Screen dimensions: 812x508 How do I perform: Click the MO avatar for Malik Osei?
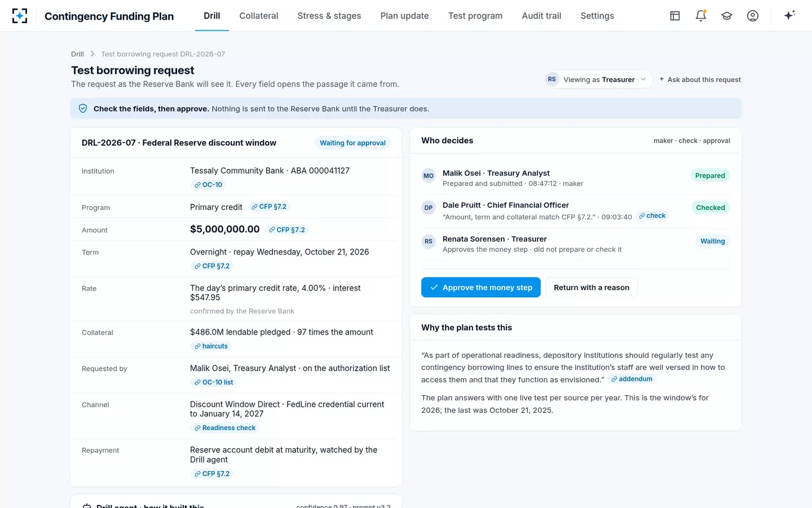click(429, 176)
